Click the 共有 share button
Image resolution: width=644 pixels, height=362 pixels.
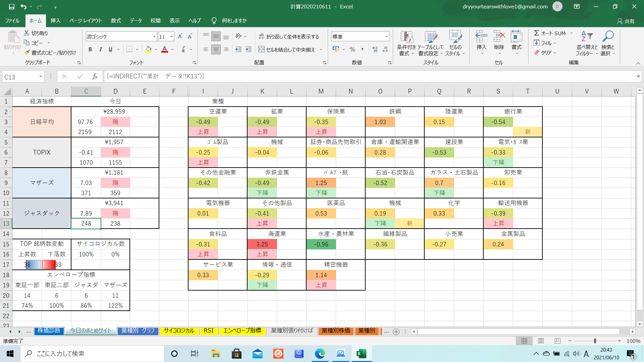[626, 21]
